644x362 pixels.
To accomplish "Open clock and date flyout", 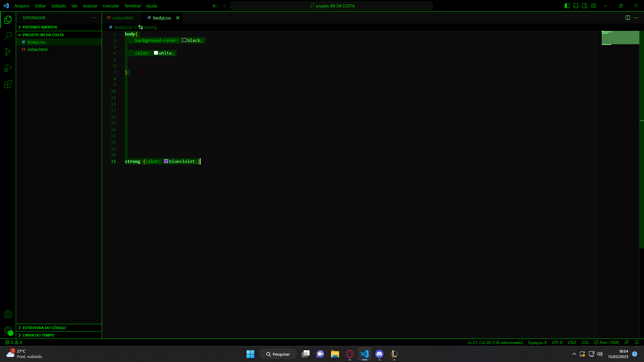I will coord(618,354).
